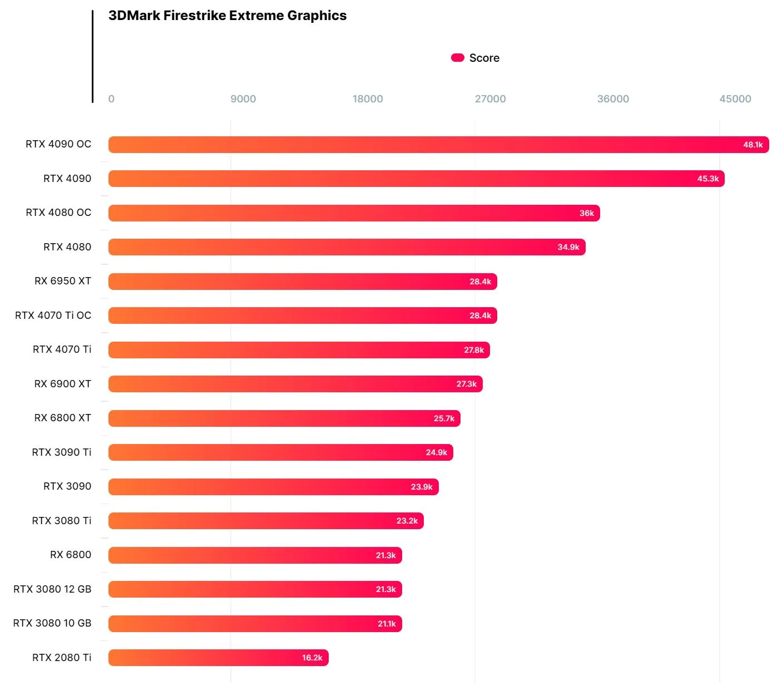The width and height of the screenshot is (782, 700).
Task: Select the RTX 4080 OC bar
Action: point(354,213)
